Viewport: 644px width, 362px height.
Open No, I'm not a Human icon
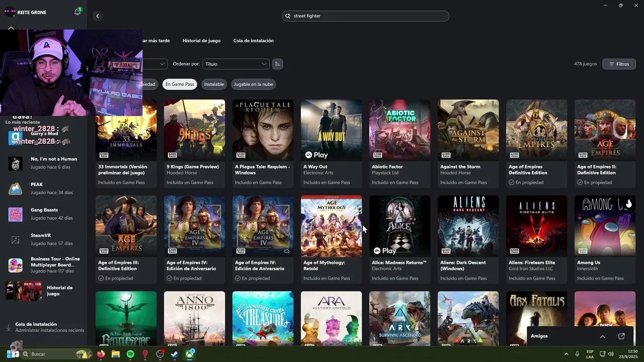click(16, 163)
